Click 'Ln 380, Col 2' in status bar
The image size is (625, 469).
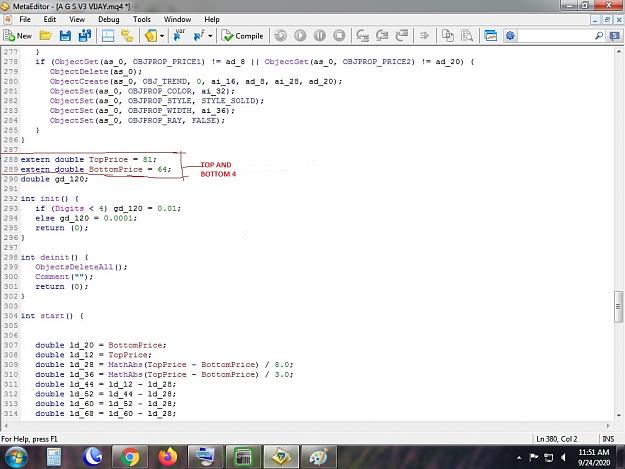[557, 439]
